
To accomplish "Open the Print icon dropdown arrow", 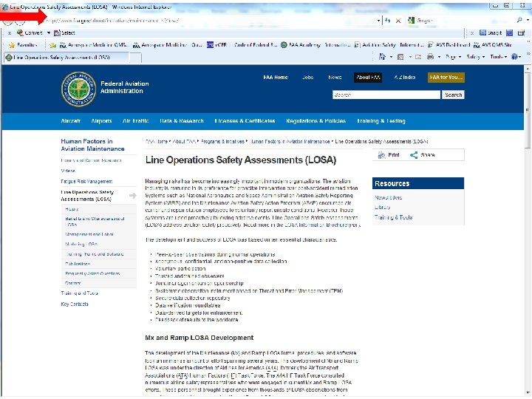I will pos(439,57).
